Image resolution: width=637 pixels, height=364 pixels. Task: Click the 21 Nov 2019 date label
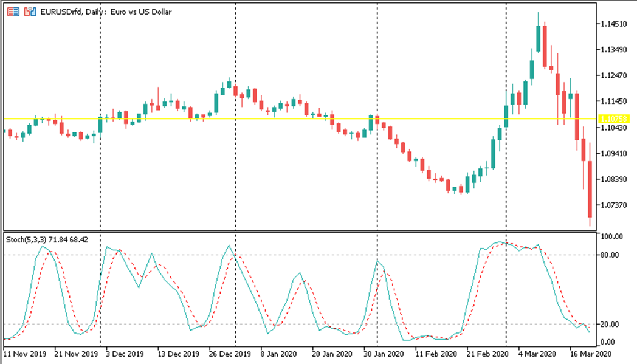[76, 354]
